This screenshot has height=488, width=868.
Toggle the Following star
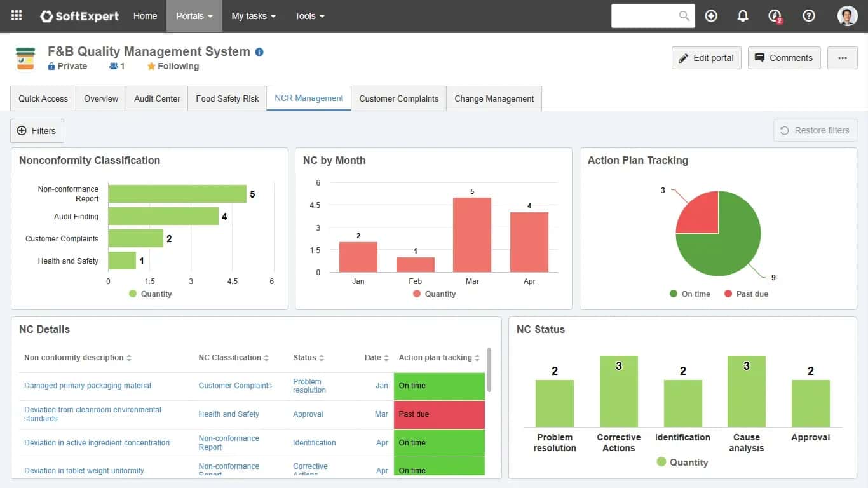pyautogui.click(x=151, y=66)
